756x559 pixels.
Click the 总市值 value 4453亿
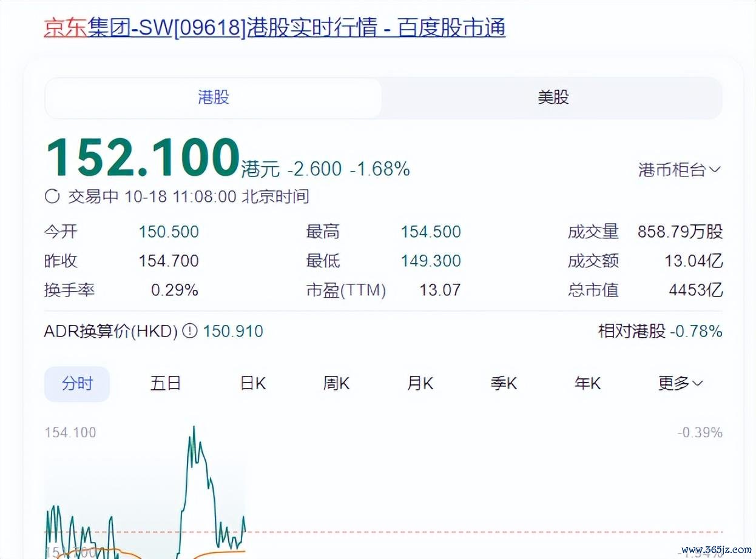point(696,290)
